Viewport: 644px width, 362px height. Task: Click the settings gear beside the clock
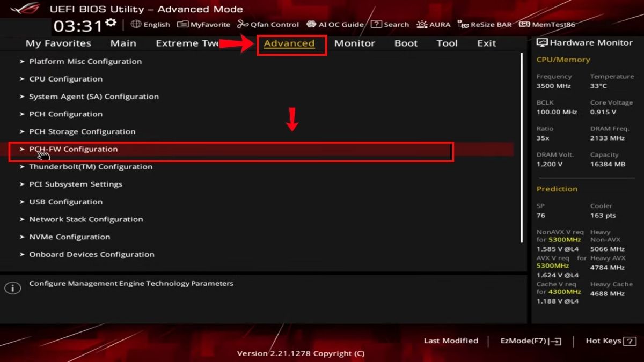pos(111,23)
